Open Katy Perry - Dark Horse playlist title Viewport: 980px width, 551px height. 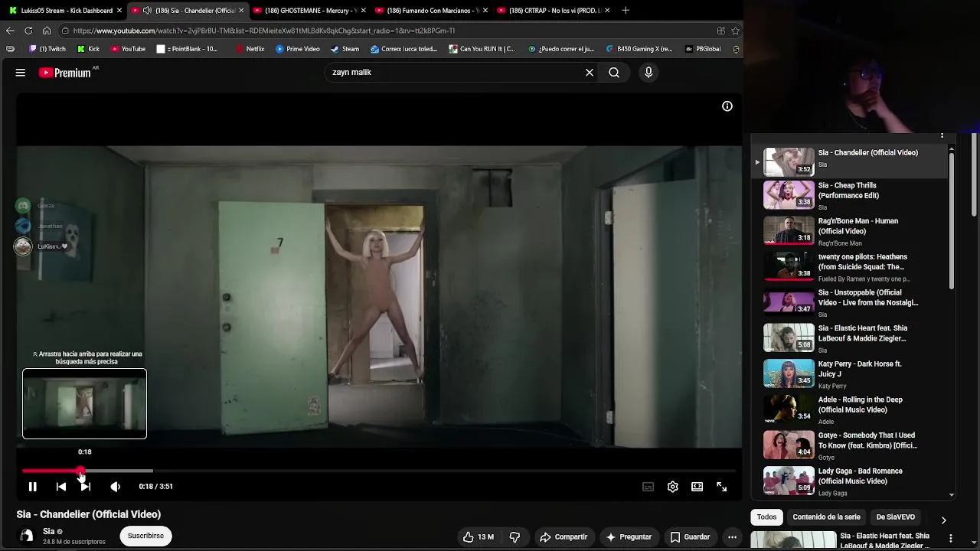860,369
